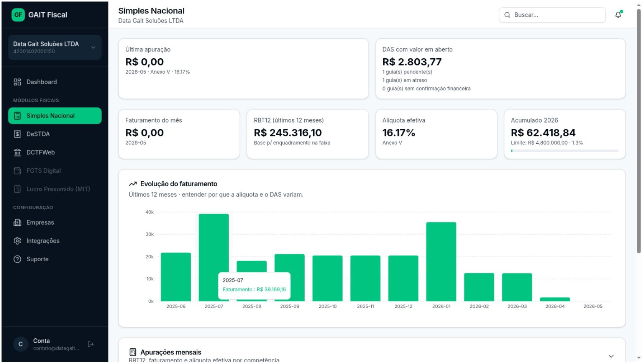Click the 16.17% effective rate value

pos(399,133)
